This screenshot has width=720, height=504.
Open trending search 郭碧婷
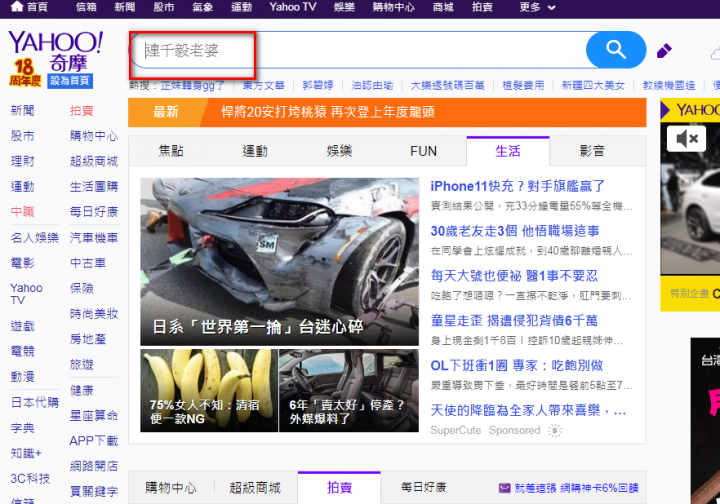tap(318, 85)
